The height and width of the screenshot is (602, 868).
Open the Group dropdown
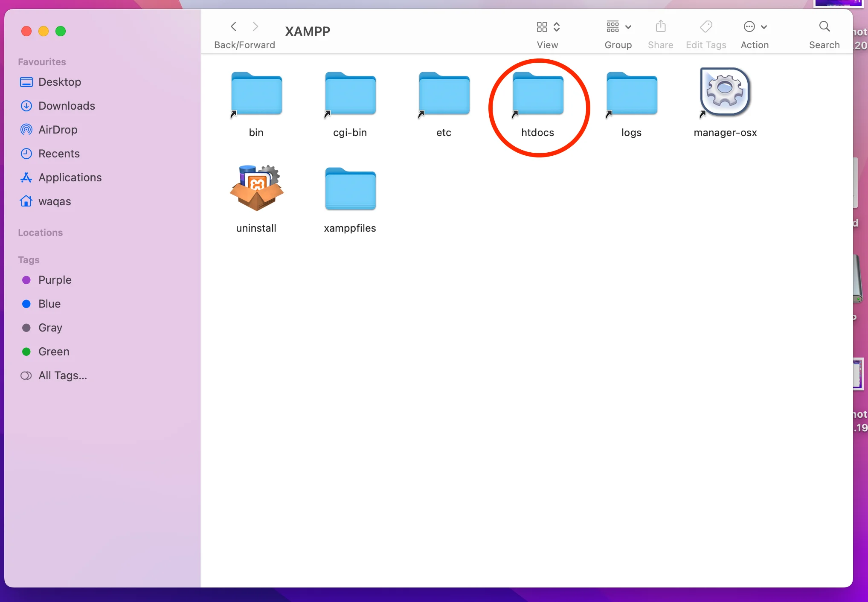click(618, 26)
